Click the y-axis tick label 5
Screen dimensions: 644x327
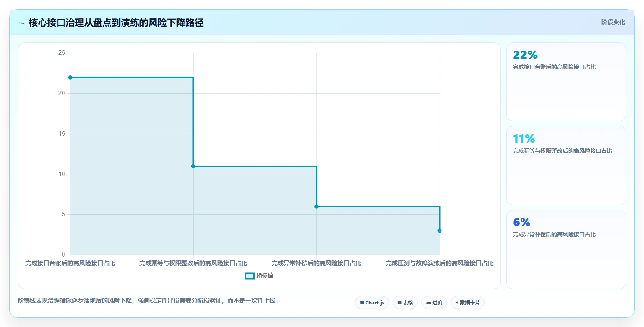pos(64,214)
